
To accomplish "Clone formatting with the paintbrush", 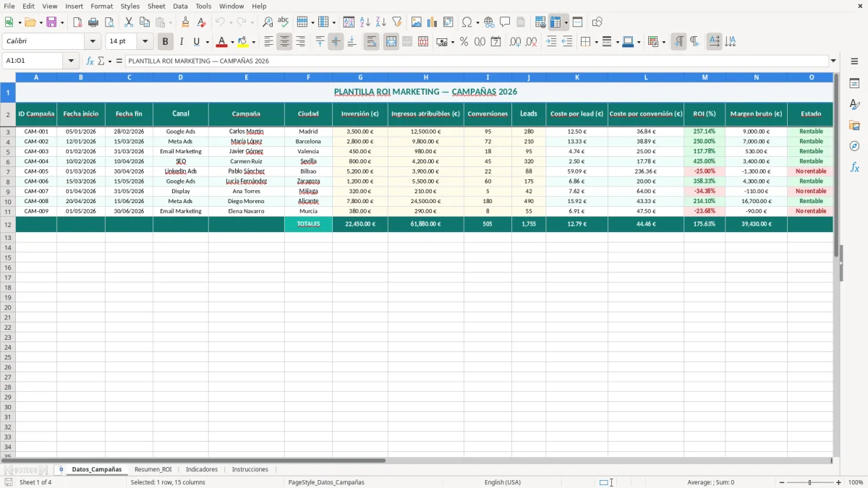I will pyautogui.click(x=185, y=22).
